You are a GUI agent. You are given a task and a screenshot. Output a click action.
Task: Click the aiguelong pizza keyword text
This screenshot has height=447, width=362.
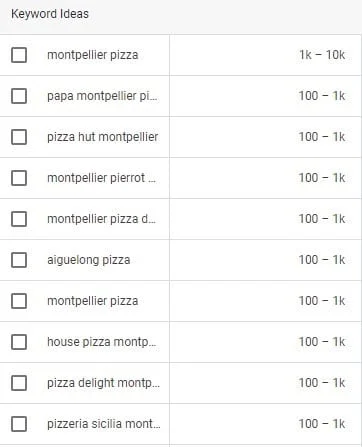pyautogui.click(x=89, y=260)
